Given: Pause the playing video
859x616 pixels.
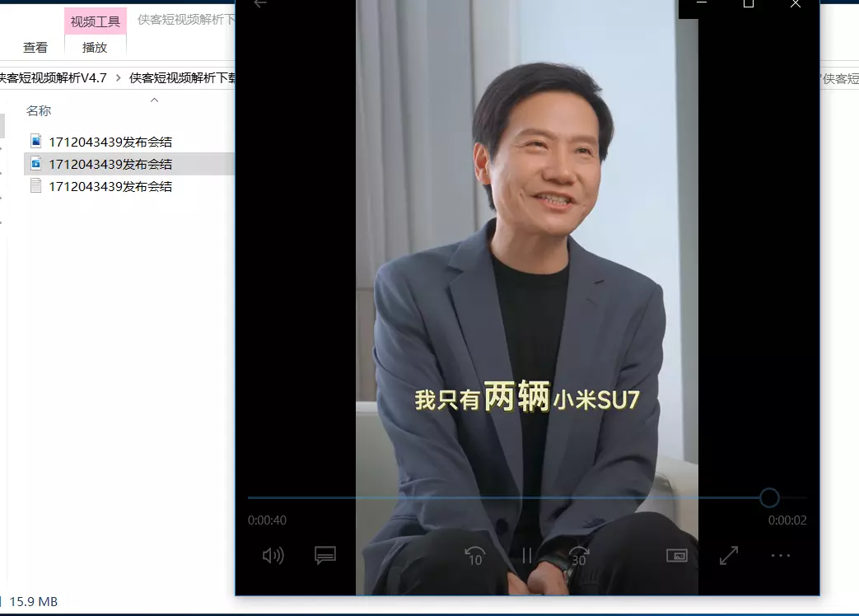Looking at the screenshot, I should point(527,556).
